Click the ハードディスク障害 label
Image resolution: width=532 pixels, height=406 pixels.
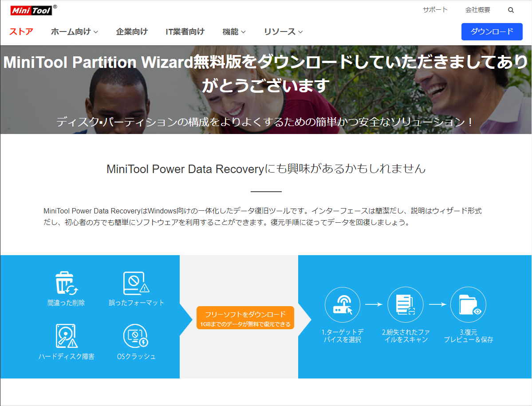pyautogui.click(x=67, y=356)
